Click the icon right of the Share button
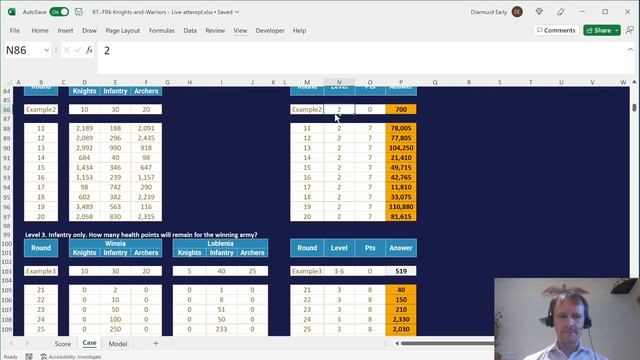Image resolution: width=640 pixels, height=360 pixels. (630, 30)
